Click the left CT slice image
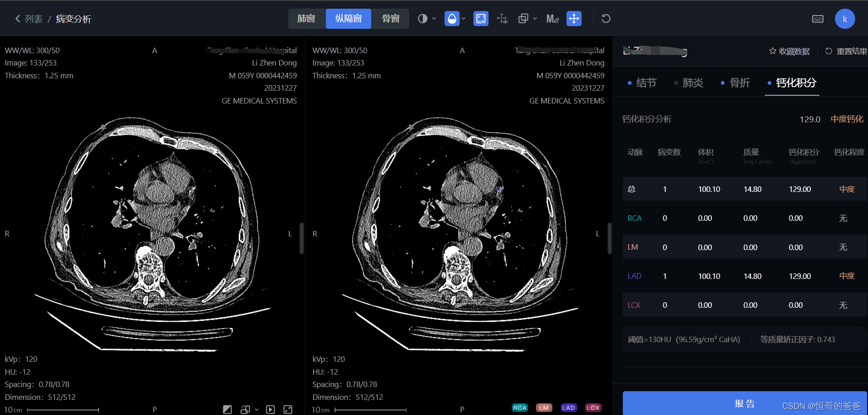 (x=151, y=234)
